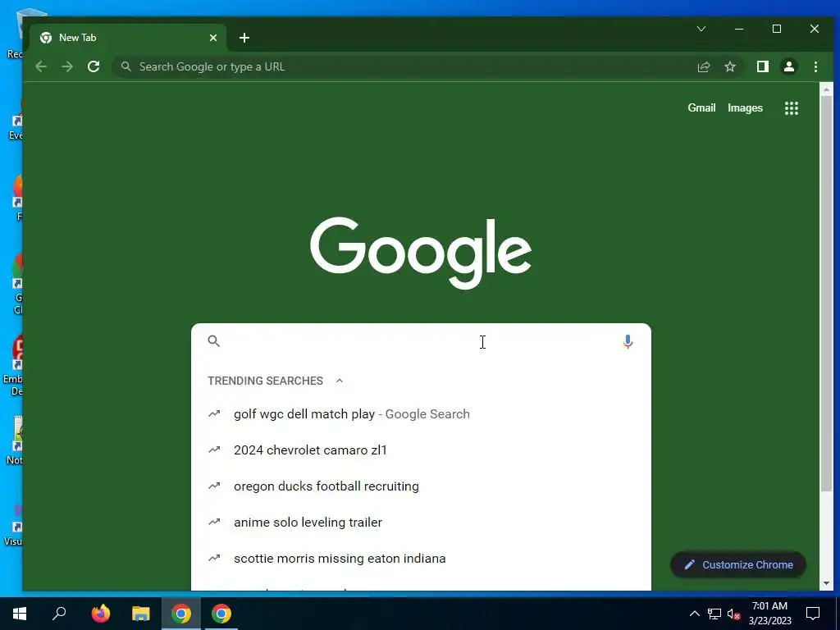Image resolution: width=840 pixels, height=630 pixels.
Task: Click the page vertical scrollbar thumb
Action: point(826,294)
